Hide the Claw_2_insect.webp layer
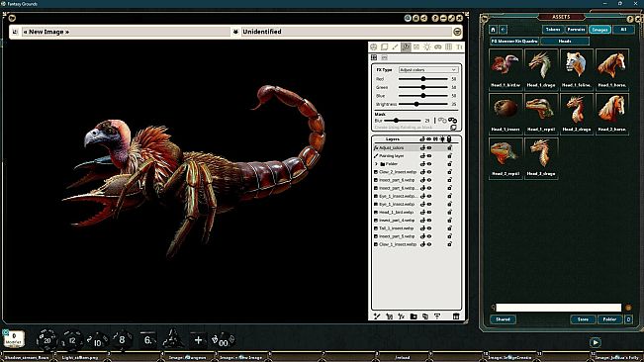The height and width of the screenshot is (362, 644). click(429, 172)
